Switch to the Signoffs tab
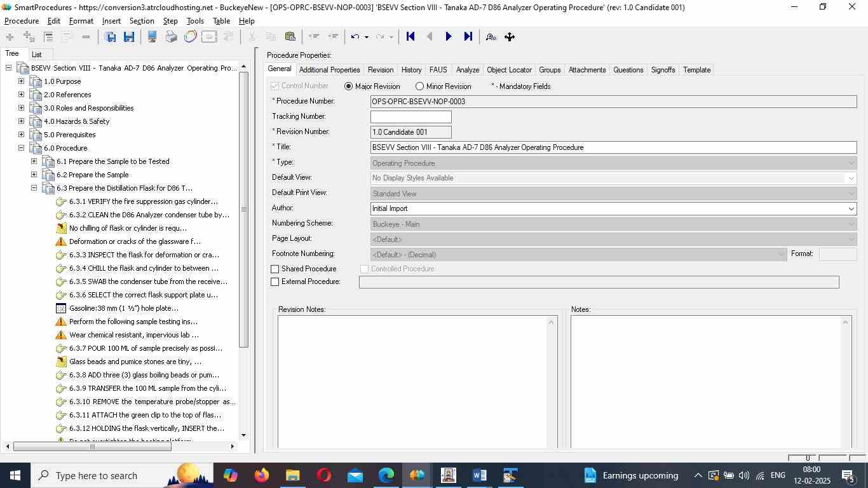 click(x=663, y=70)
